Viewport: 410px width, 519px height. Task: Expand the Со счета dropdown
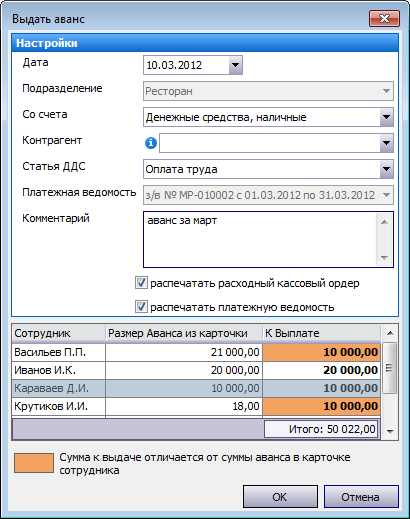point(386,117)
